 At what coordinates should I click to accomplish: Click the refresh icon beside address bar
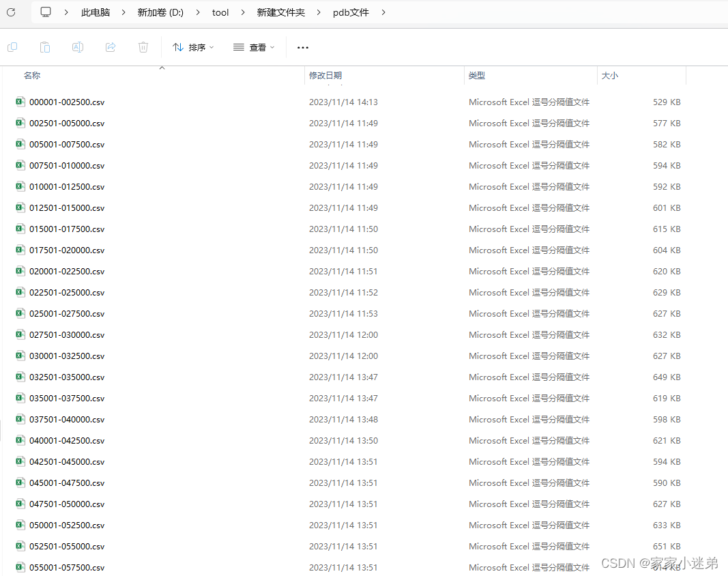point(11,12)
